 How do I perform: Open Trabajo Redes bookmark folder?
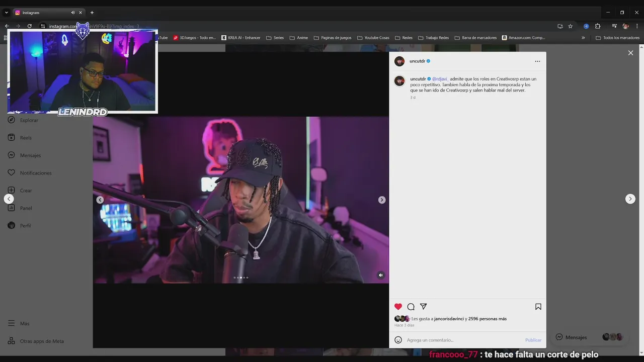click(434, 38)
